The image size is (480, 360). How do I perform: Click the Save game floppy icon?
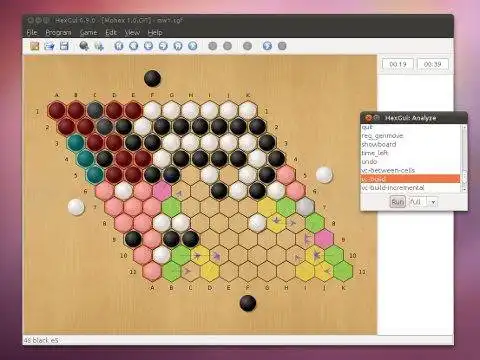(64, 46)
